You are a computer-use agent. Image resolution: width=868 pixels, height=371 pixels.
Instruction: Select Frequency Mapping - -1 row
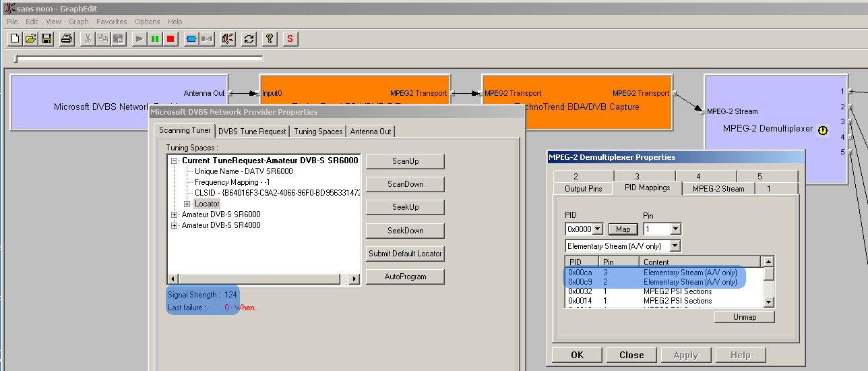[231, 182]
